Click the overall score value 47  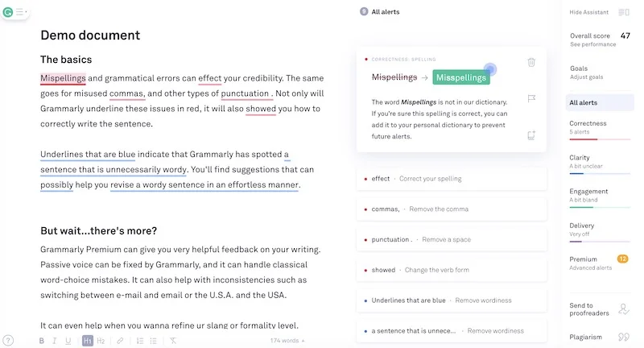(x=625, y=35)
